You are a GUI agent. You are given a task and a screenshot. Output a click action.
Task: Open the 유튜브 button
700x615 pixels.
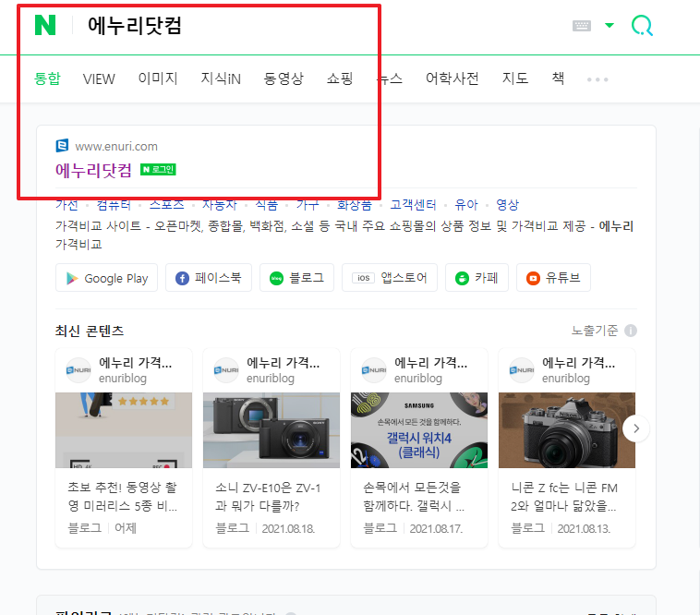point(553,278)
